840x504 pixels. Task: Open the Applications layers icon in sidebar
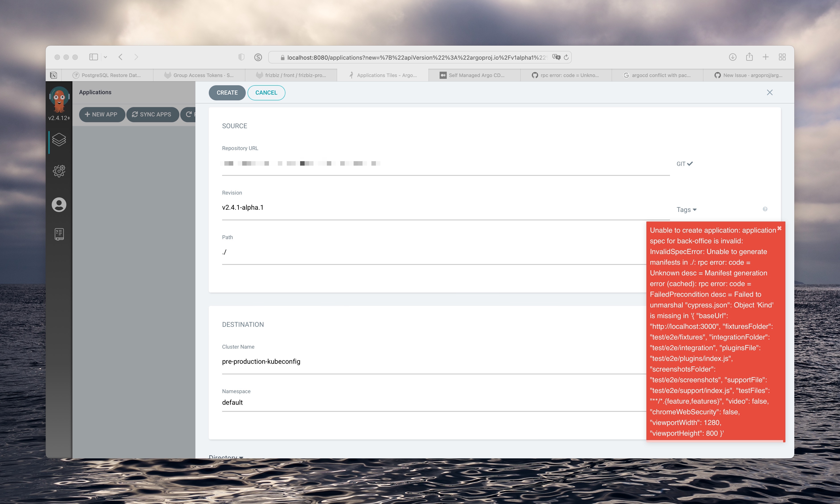click(x=59, y=140)
